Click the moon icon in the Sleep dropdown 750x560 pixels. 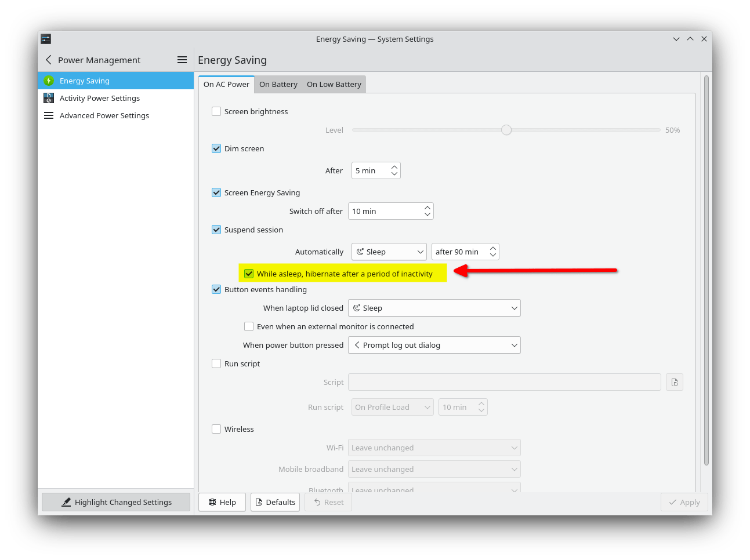(361, 252)
